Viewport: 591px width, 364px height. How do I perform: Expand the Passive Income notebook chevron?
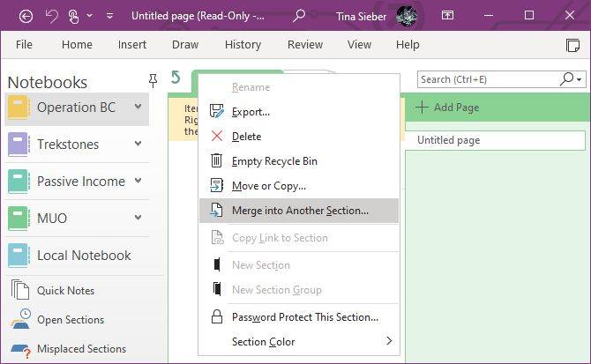click(x=138, y=181)
